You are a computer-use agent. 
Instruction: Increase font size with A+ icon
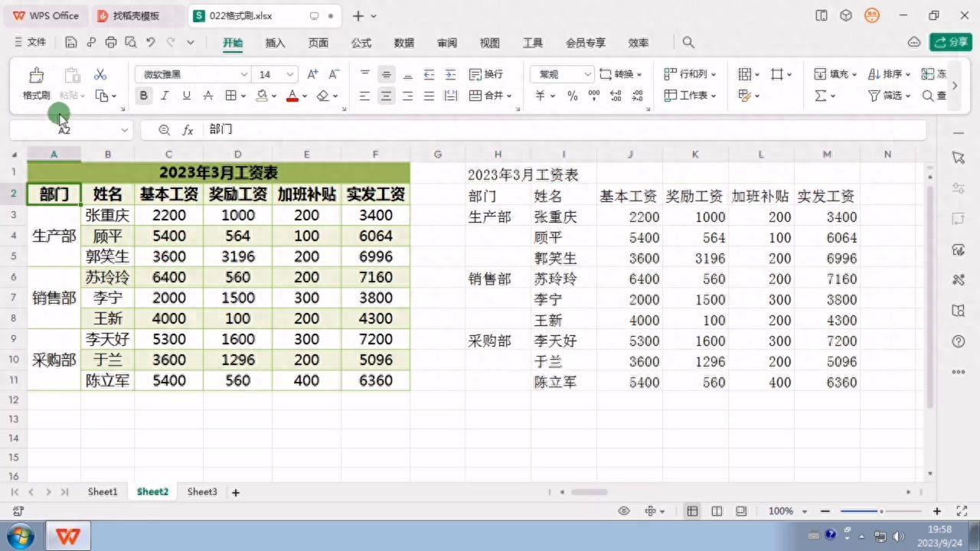(x=312, y=74)
